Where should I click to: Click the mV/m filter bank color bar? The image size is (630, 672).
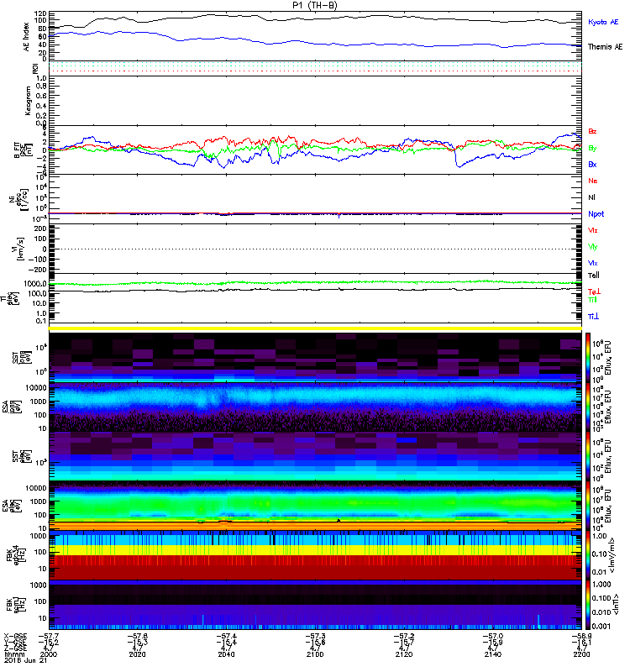click(x=588, y=555)
